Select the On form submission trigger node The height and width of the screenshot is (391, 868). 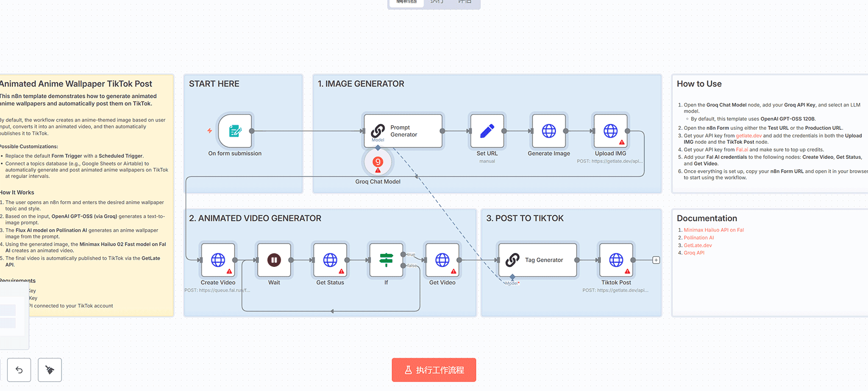[x=235, y=131]
